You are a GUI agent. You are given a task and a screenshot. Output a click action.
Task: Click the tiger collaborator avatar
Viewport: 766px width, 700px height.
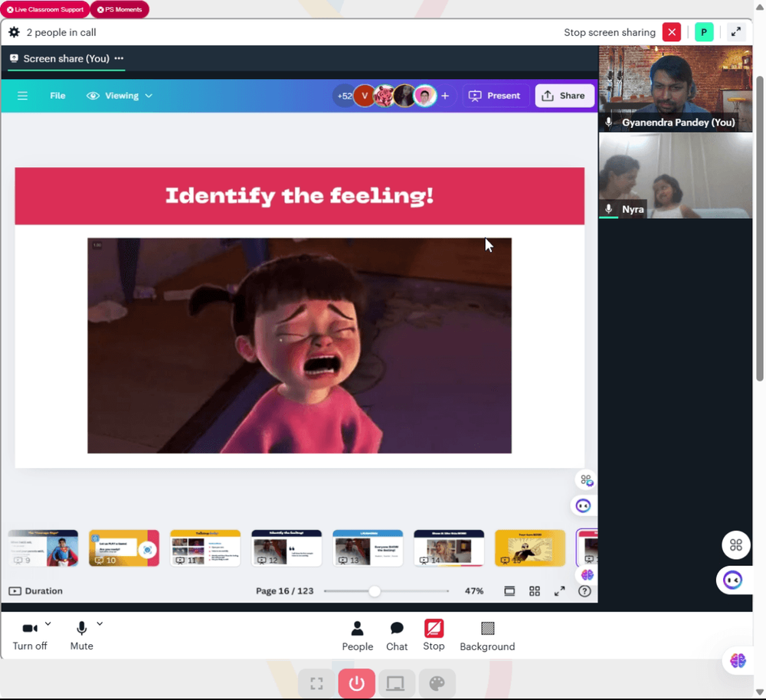pos(385,96)
